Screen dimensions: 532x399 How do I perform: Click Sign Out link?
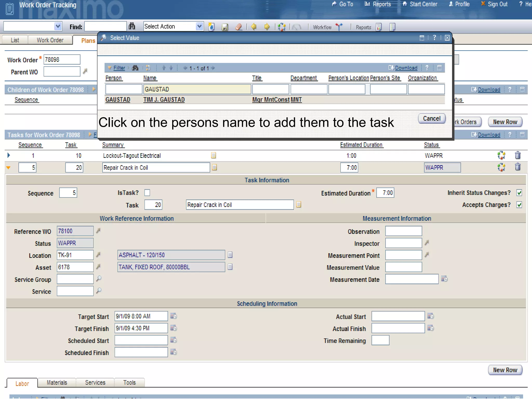(x=494, y=4)
